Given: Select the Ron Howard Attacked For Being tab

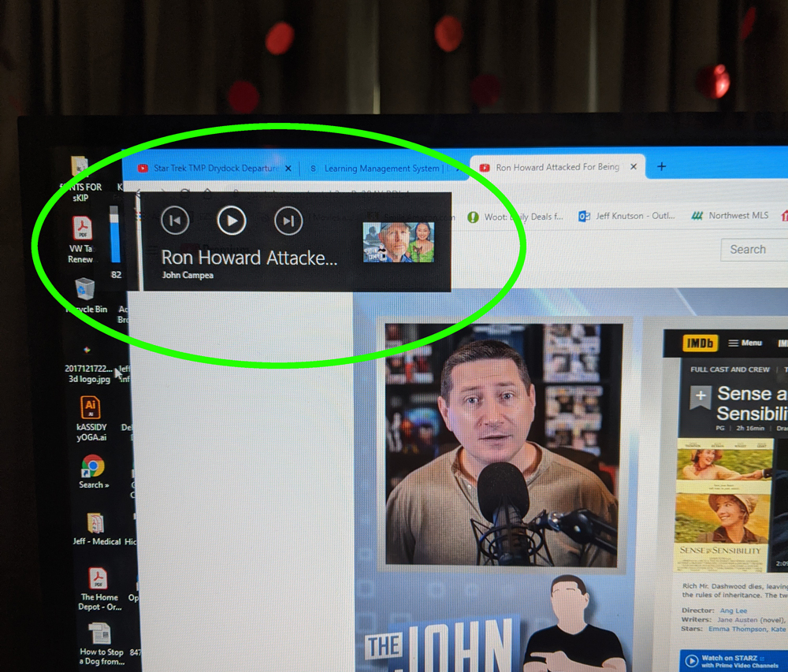Looking at the screenshot, I should point(557,167).
